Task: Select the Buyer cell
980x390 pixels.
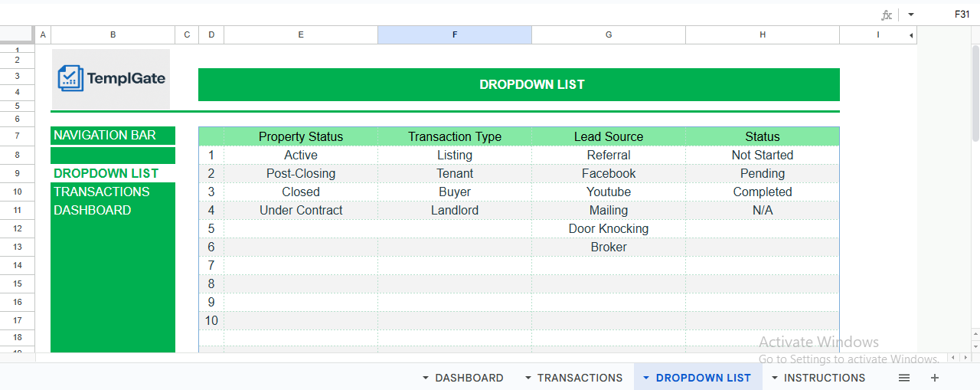Action: point(455,192)
